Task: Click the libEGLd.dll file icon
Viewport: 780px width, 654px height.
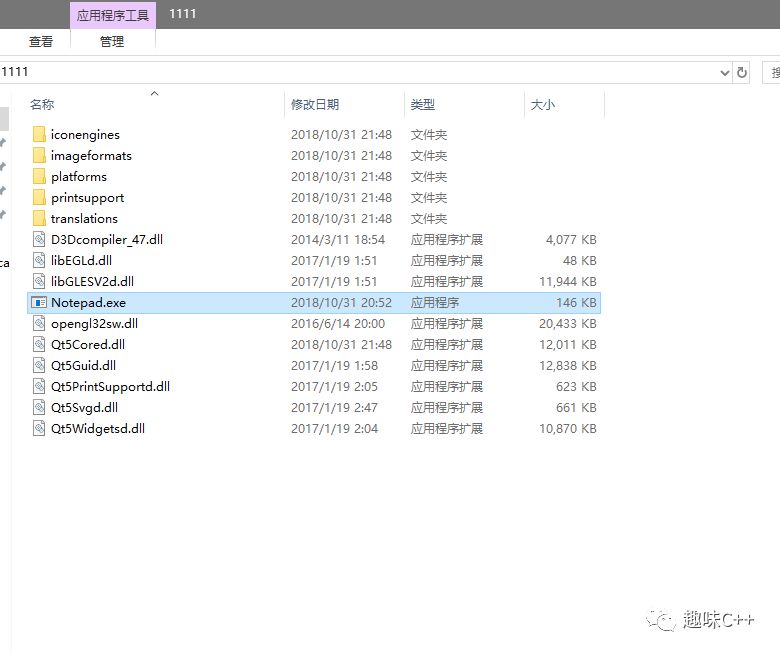Action: 39,260
